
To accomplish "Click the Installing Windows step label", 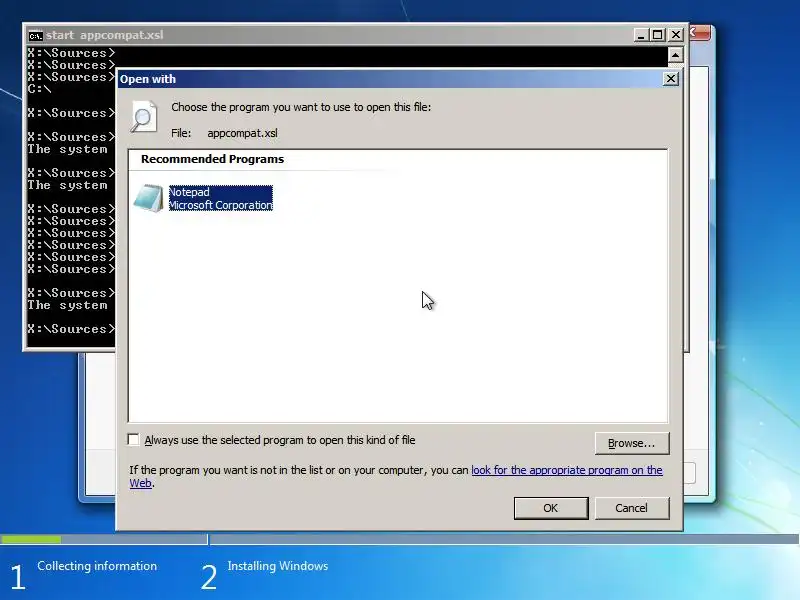I will 278,566.
